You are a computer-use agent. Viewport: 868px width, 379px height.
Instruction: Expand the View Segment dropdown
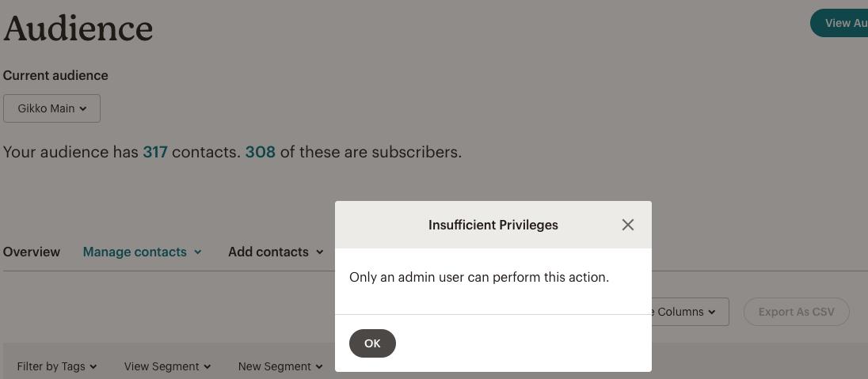tap(167, 366)
